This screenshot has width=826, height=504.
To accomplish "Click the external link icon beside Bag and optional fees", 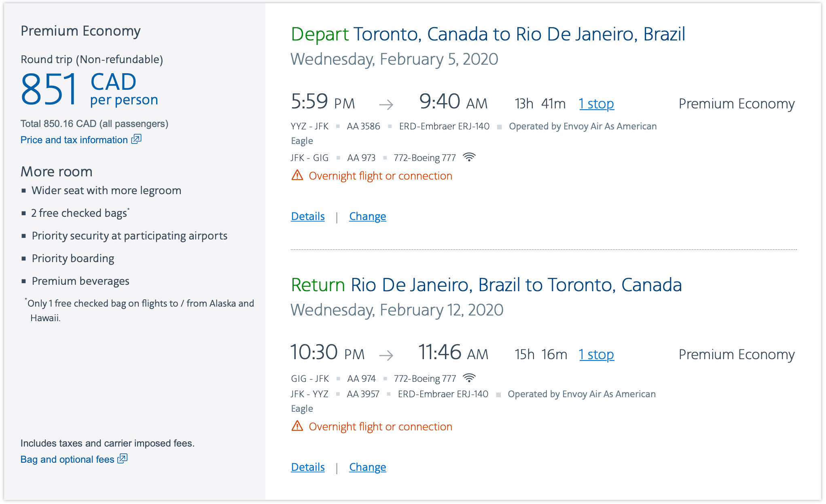I will [x=122, y=459].
